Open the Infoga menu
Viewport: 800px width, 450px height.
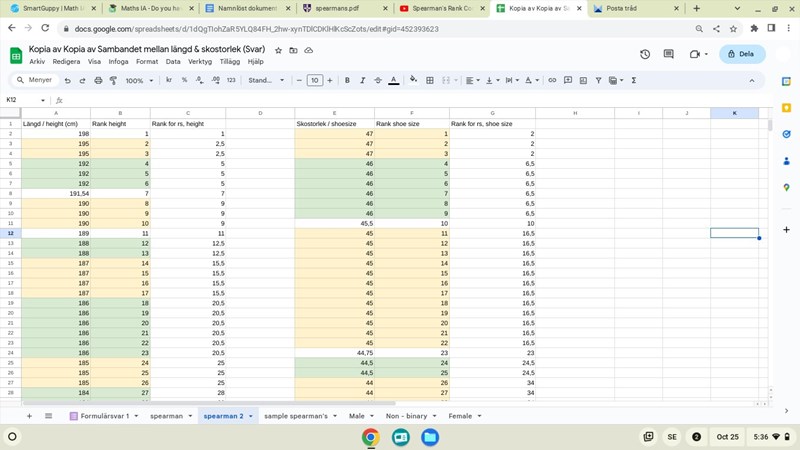118,61
